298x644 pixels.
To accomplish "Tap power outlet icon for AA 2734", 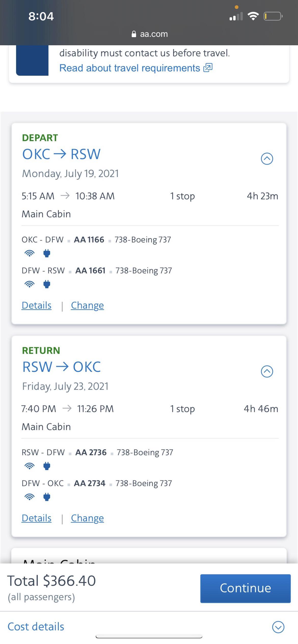I will pyautogui.click(x=47, y=497).
